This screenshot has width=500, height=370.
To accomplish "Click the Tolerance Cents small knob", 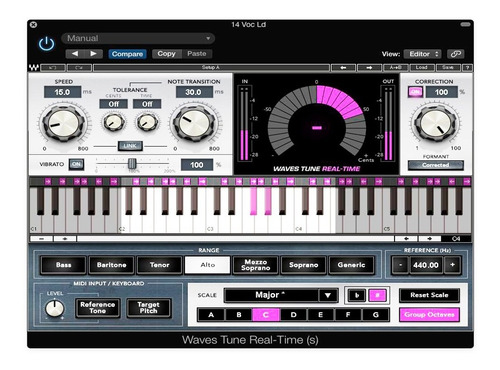I will point(114,122).
